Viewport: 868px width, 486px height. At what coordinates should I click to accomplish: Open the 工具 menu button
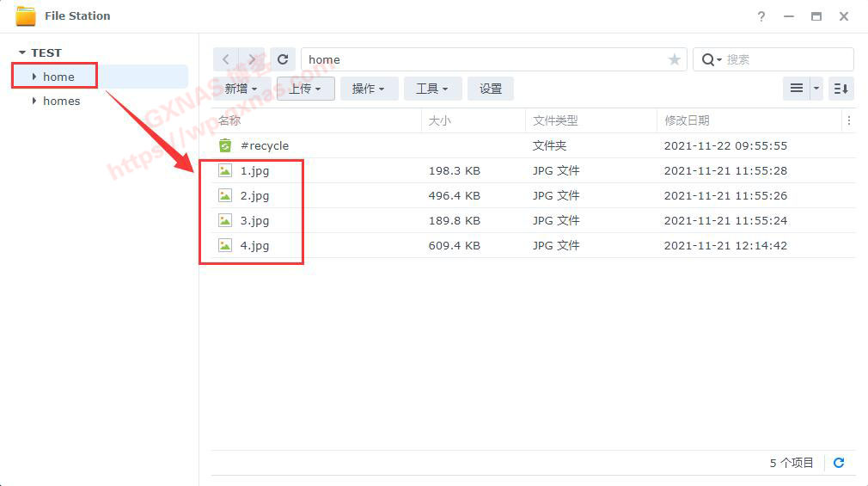click(x=432, y=89)
